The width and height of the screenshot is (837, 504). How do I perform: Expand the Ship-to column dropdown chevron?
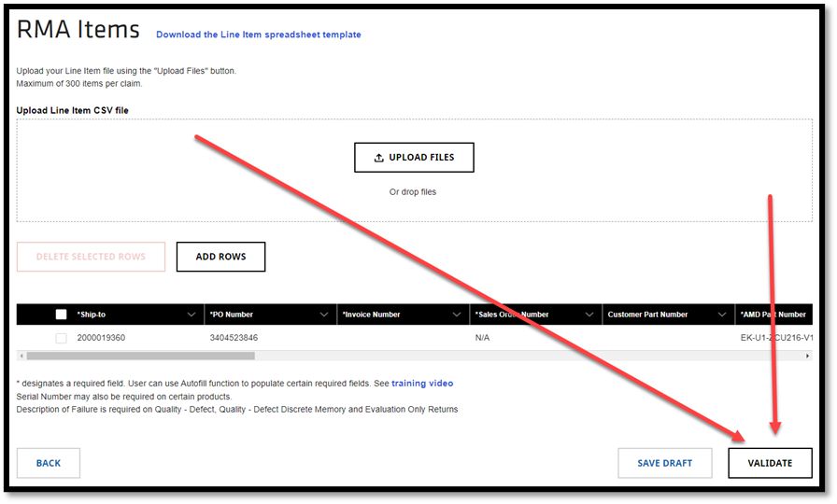(x=192, y=315)
